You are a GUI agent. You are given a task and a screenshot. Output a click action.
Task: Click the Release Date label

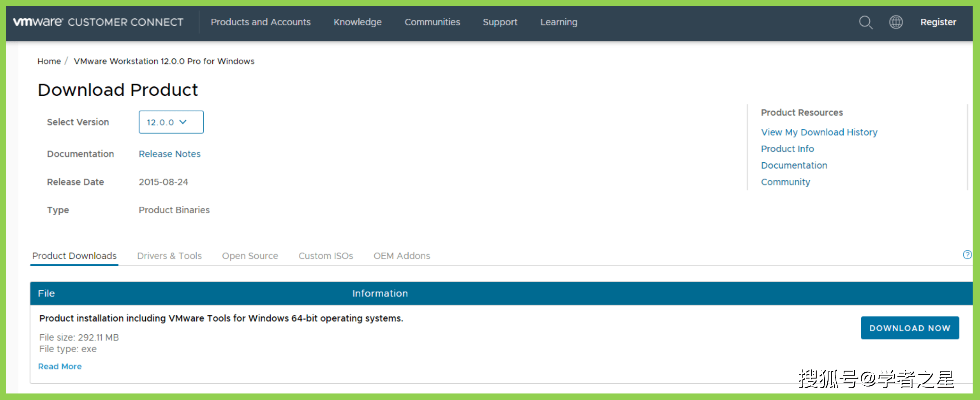[x=76, y=182]
